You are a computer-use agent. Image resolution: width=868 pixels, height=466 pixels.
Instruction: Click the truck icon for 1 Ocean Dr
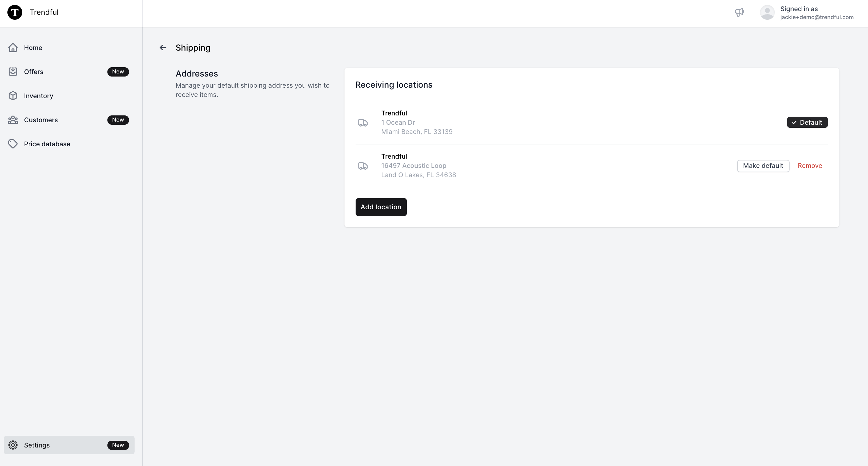pos(363,123)
